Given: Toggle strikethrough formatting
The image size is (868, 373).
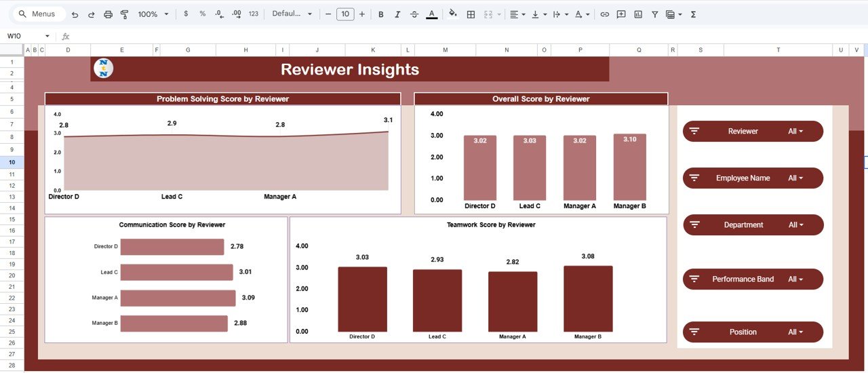Looking at the screenshot, I should tap(414, 14).
